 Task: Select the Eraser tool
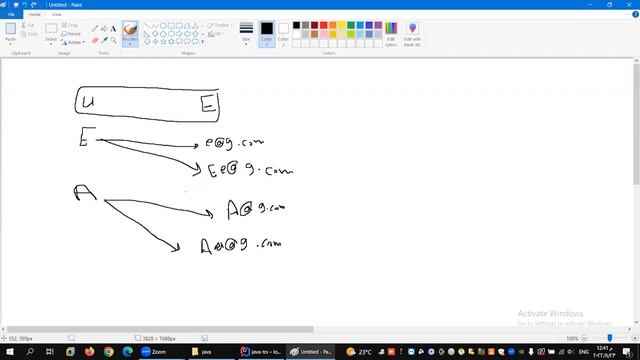[x=95, y=40]
